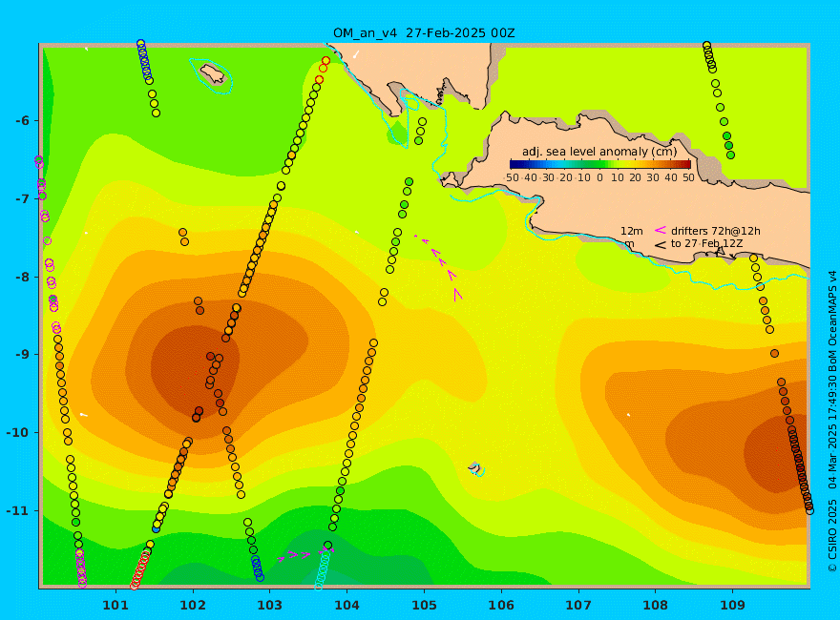Screen dimensions: 840x620
Task: Click longitude label 101 on the axis
Action: pyautogui.click(x=115, y=606)
